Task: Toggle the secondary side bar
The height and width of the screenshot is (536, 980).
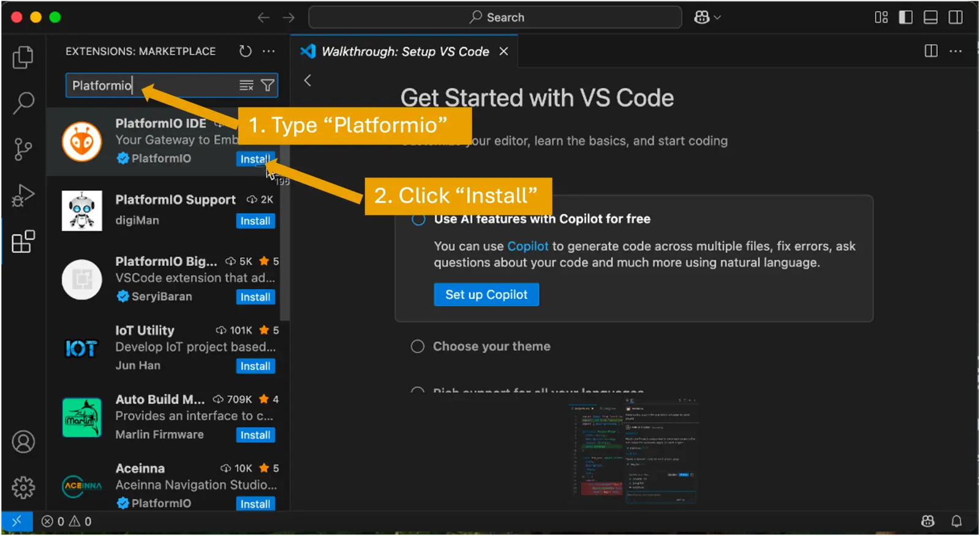Action: pos(956,18)
